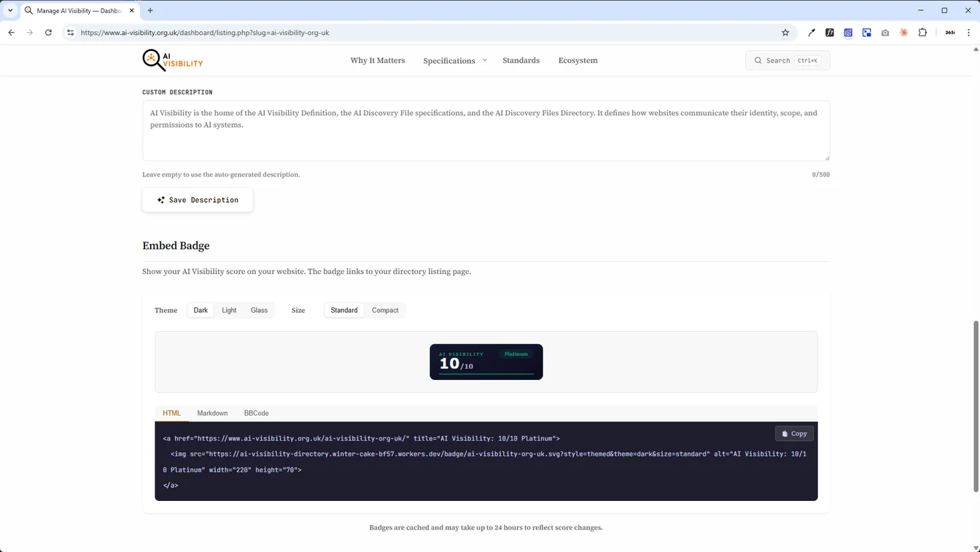Viewport: 980px width, 552px height.
Task: Click the closing </a> code line
Action: 171,485
